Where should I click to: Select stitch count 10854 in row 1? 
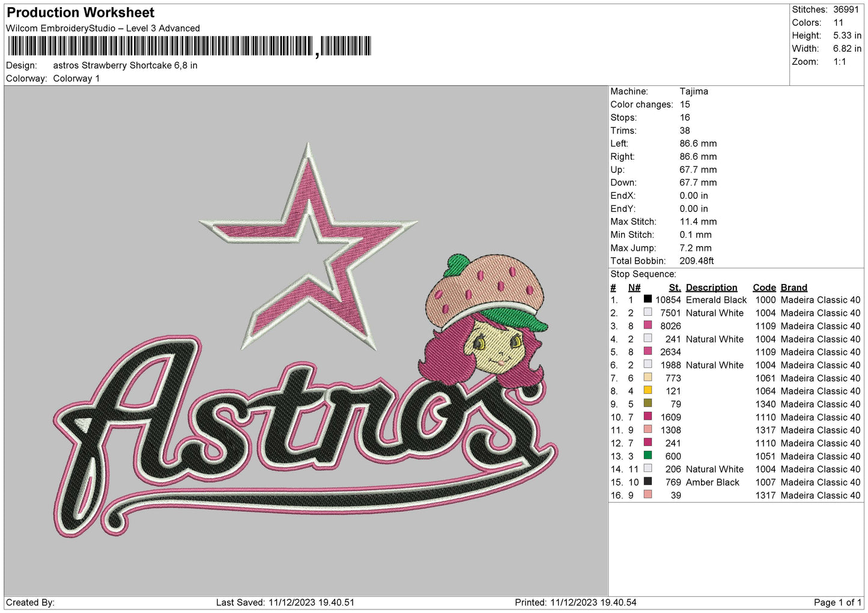[x=668, y=300]
